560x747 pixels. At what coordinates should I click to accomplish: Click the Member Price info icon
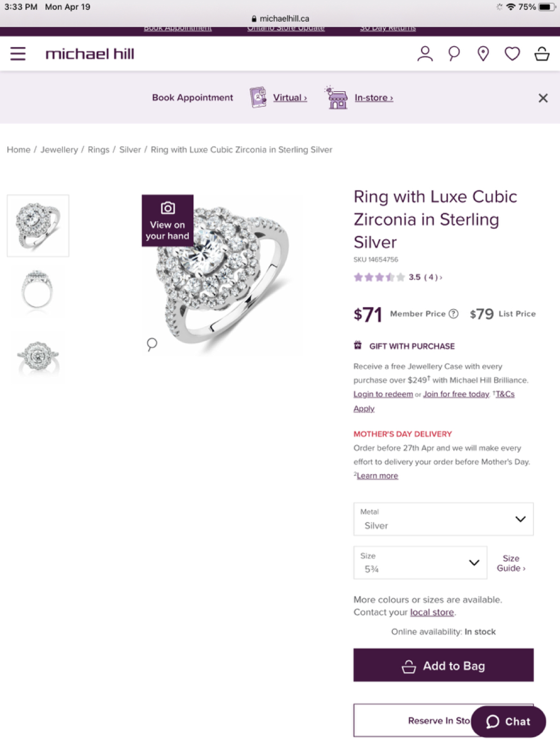[454, 314]
